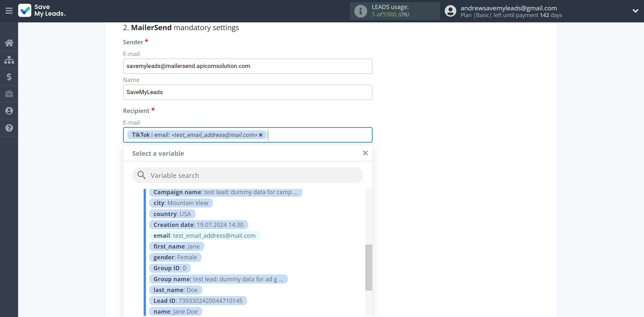Screen dimensions: 644x317
Task: Click the Save My Leads logo
Action: click(x=42, y=11)
